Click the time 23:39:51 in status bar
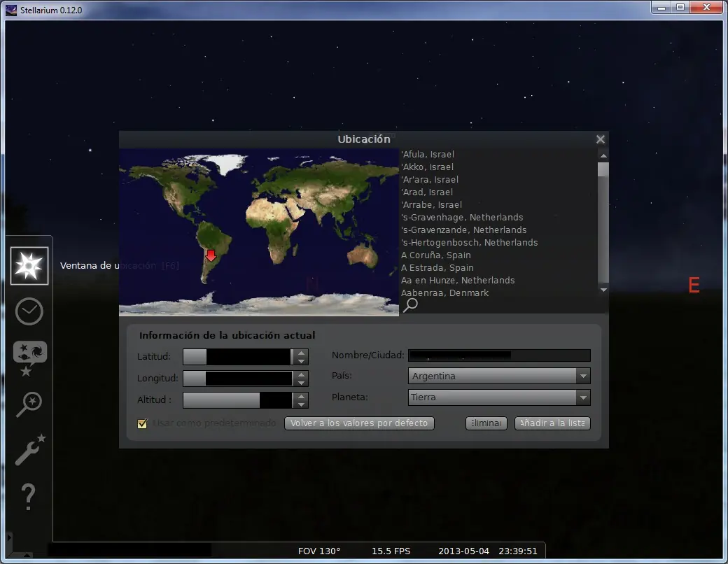Screen dimensions: 728x564 pos(518,551)
